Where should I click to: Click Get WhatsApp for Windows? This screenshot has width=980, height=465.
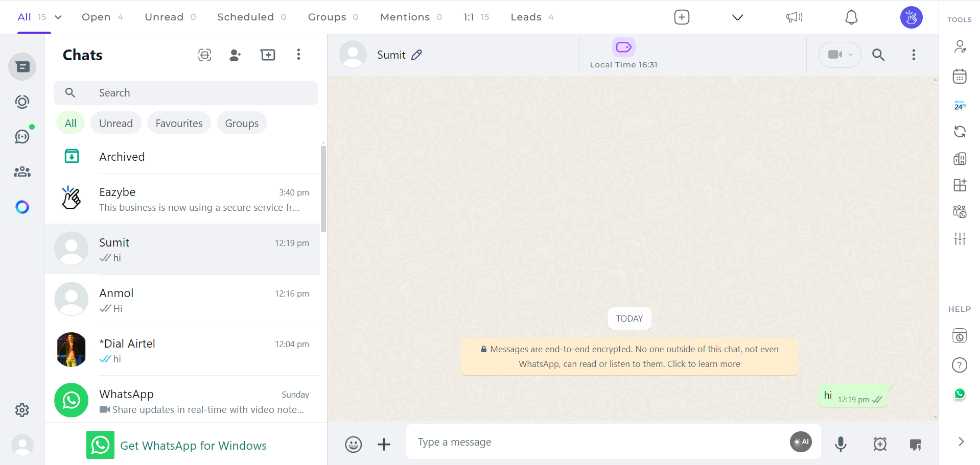point(193,445)
